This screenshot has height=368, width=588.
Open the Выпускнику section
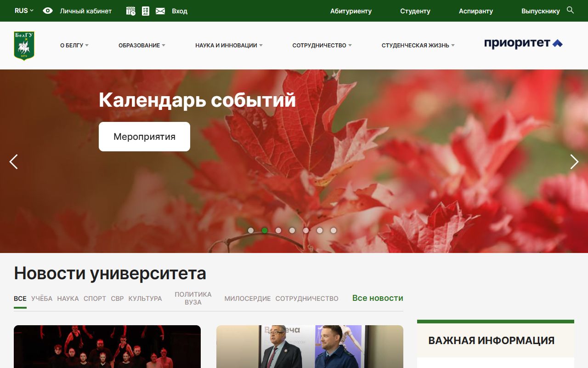[x=541, y=11]
